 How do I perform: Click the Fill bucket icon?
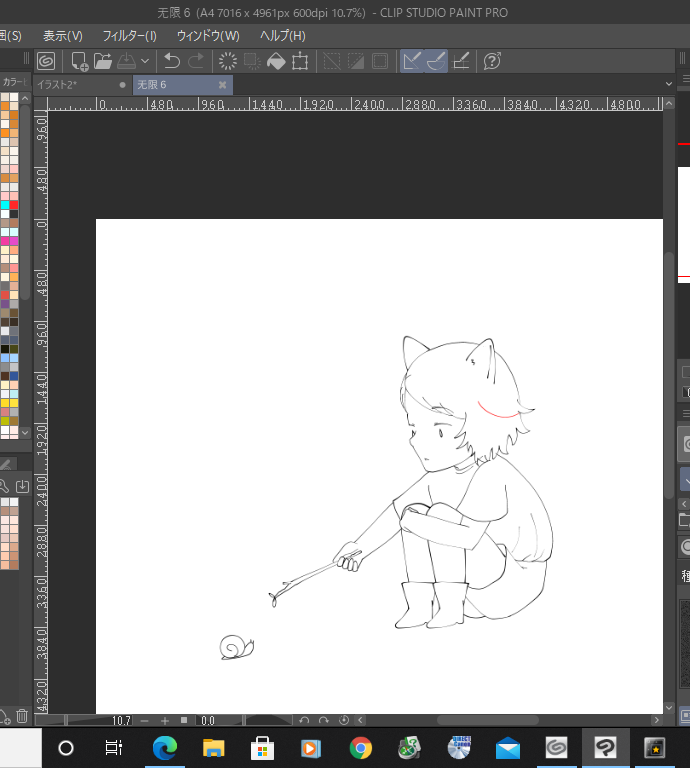pyautogui.click(x=276, y=61)
